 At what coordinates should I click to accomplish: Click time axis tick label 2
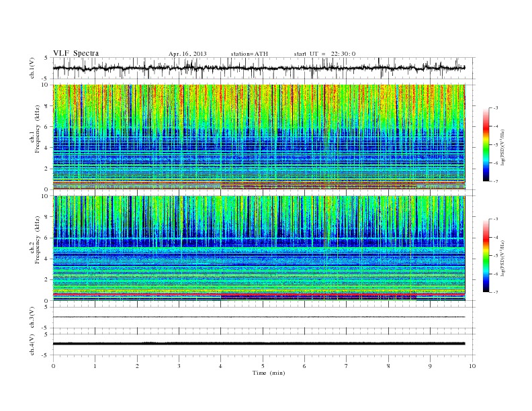pyautogui.click(x=137, y=366)
